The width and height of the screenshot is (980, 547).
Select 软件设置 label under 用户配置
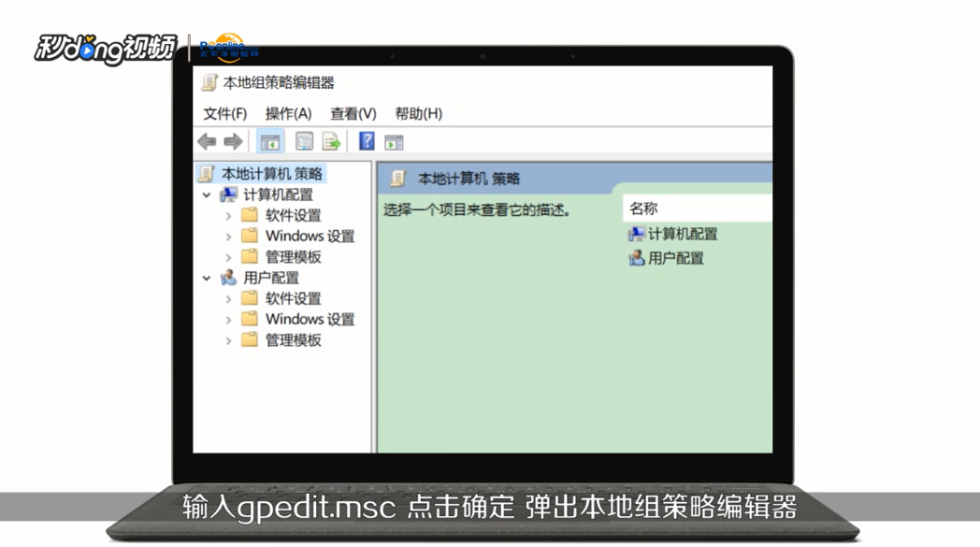coord(293,298)
